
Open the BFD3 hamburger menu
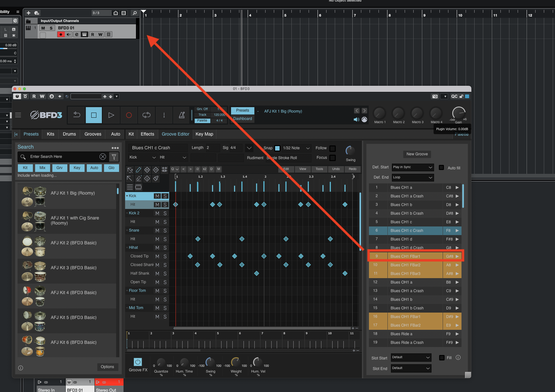point(18,115)
